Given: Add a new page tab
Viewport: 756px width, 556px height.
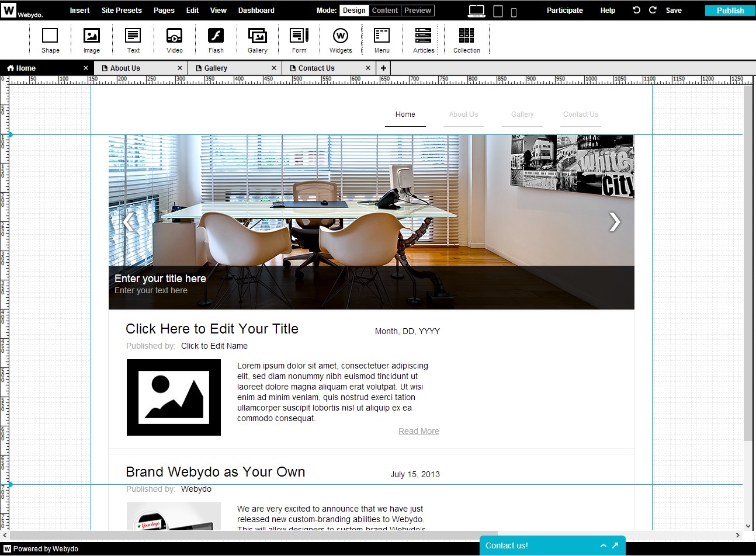Looking at the screenshot, I should 383,68.
